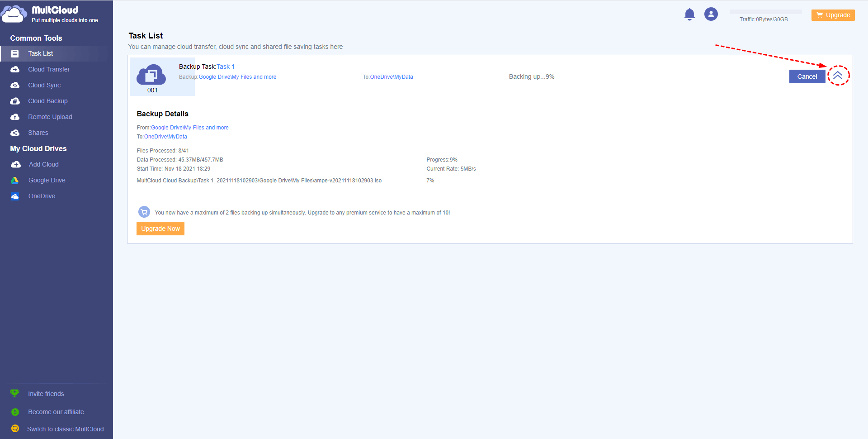The height and width of the screenshot is (439, 868).
Task: Click Start Time: Nov 18 2021 18:29
Action: [174, 169]
